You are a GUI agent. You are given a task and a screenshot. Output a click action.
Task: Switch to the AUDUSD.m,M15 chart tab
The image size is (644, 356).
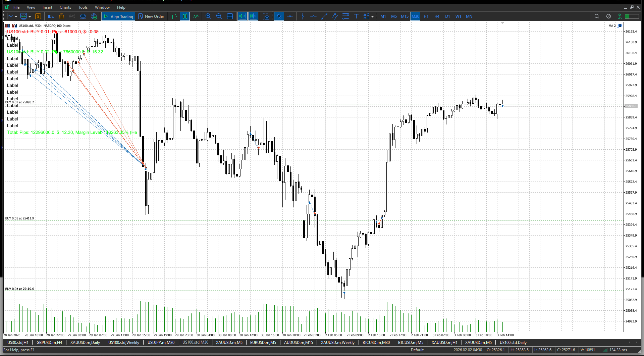point(299,343)
